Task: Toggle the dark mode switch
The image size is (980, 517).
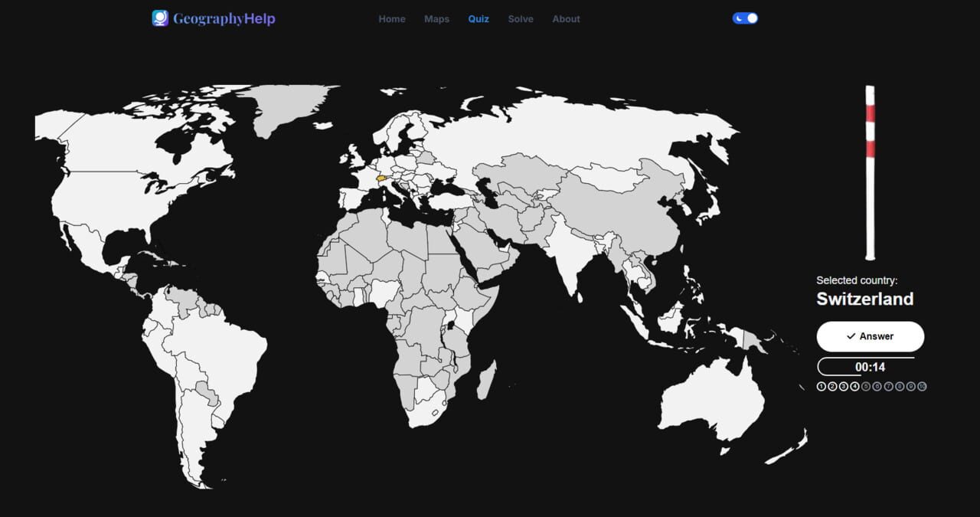Action: 744,18
